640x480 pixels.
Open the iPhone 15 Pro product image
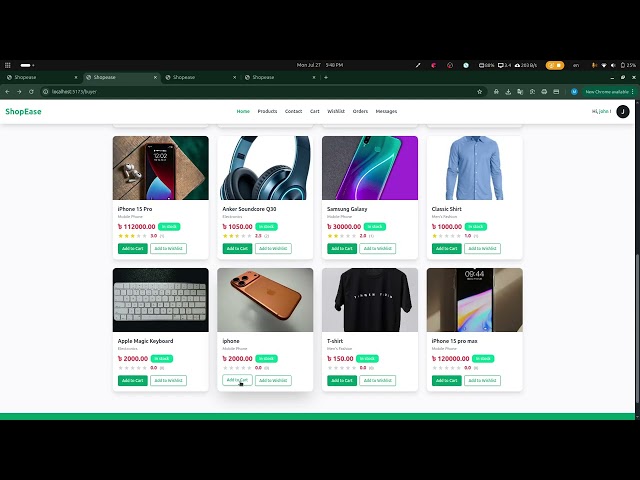[x=160, y=168]
